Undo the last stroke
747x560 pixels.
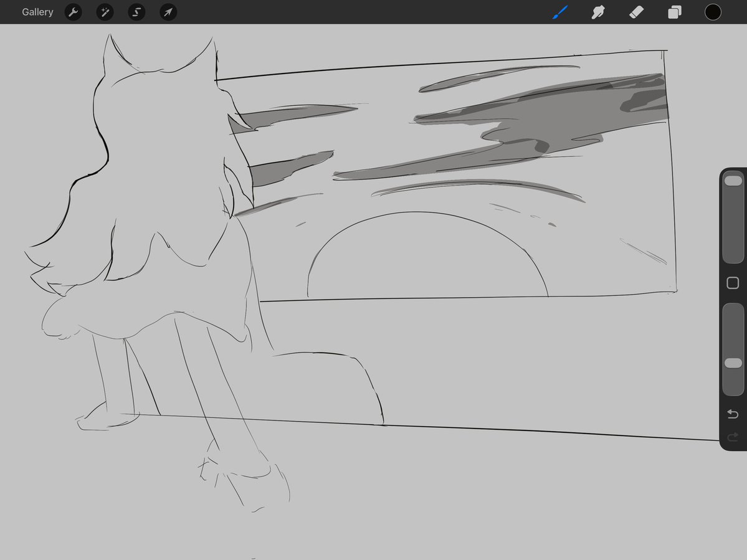[x=733, y=414]
